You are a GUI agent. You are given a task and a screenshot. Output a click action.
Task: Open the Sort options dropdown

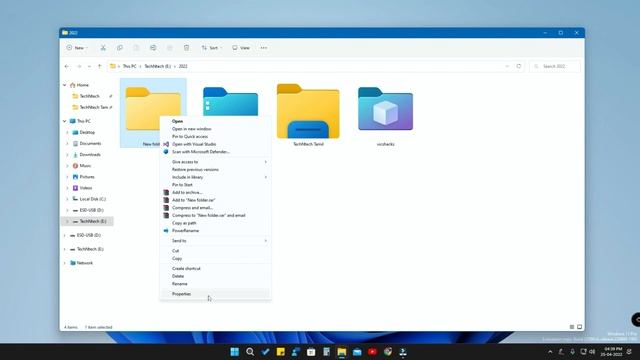[x=211, y=48]
